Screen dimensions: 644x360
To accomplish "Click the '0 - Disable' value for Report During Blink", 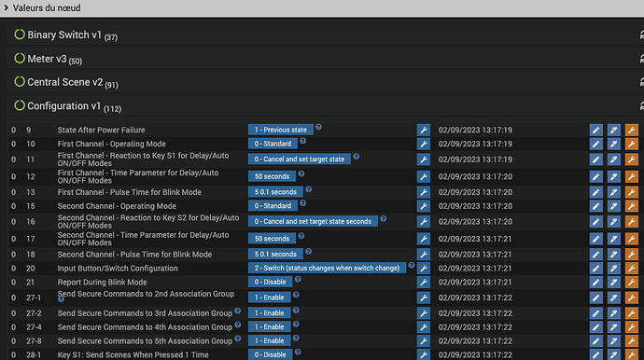I will 270,282.
